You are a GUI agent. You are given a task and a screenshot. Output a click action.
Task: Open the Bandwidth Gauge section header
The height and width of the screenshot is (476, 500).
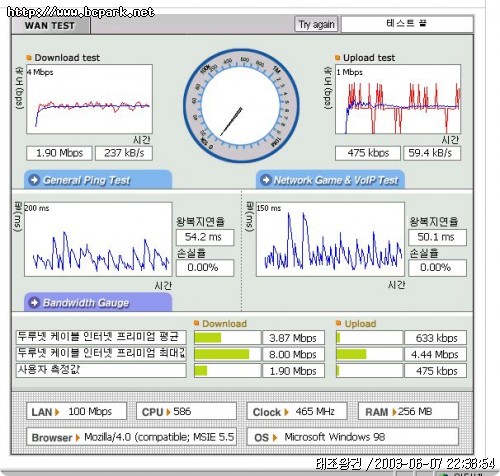point(98,302)
